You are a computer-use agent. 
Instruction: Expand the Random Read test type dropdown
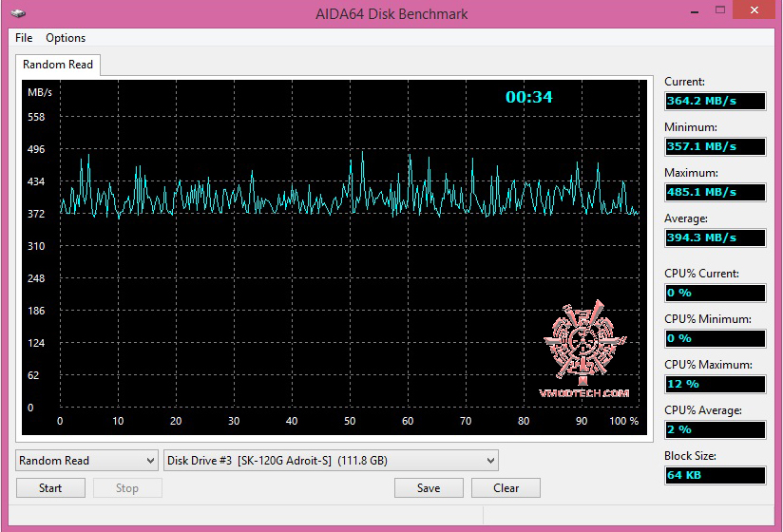pos(86,460)
